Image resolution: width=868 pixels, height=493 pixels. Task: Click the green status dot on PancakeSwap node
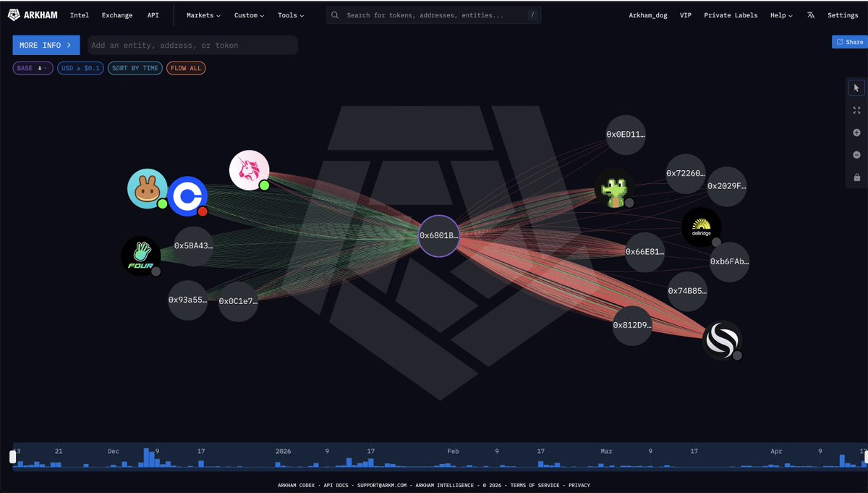(x=162, y=204)
